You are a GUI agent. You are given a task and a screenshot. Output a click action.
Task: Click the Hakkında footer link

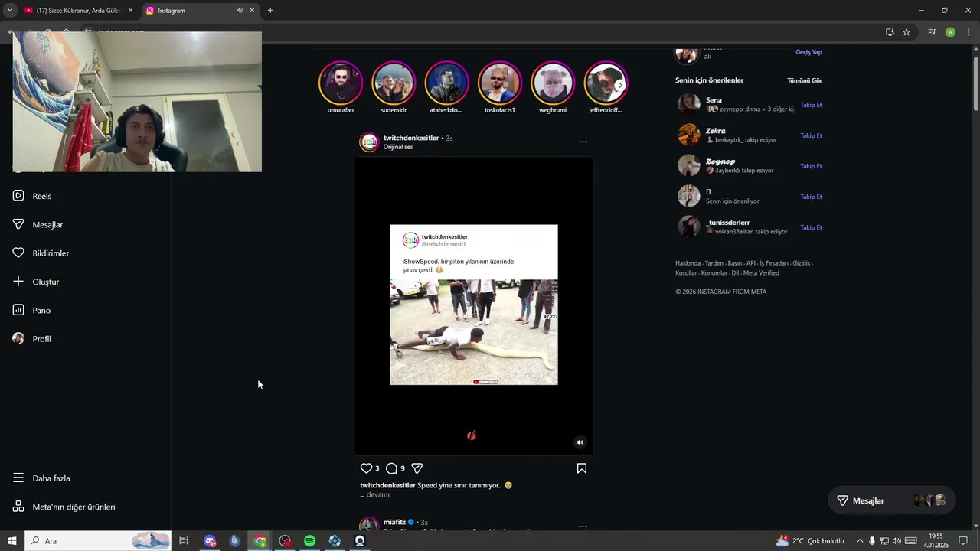688,263
